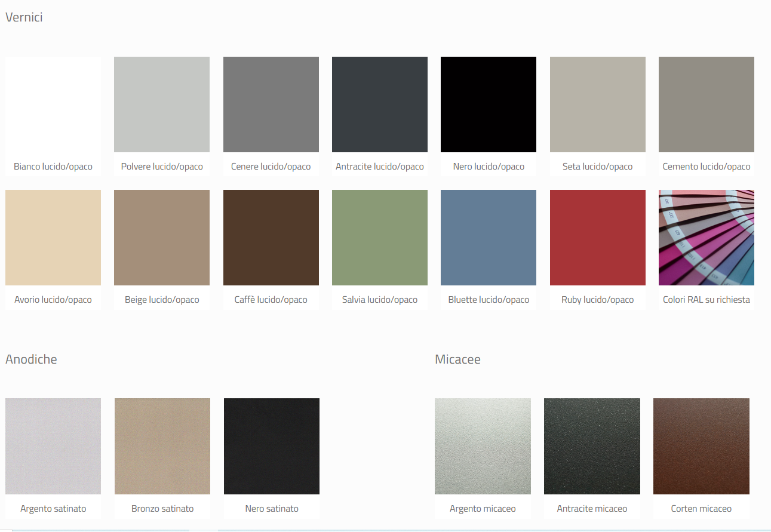Screen dimensions: 771x532
Task: Pick the Bluette lucido/opaco blue swatch
Action: coord(489,238)
